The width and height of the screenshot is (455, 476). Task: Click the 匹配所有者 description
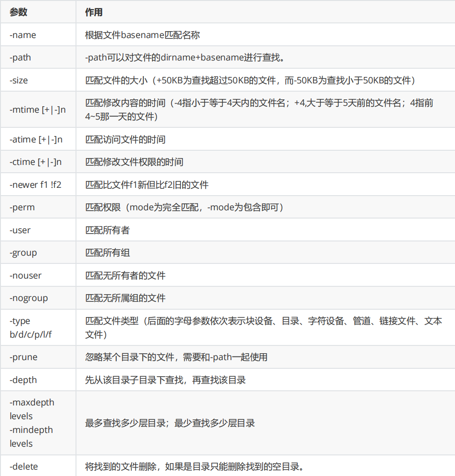108,230
